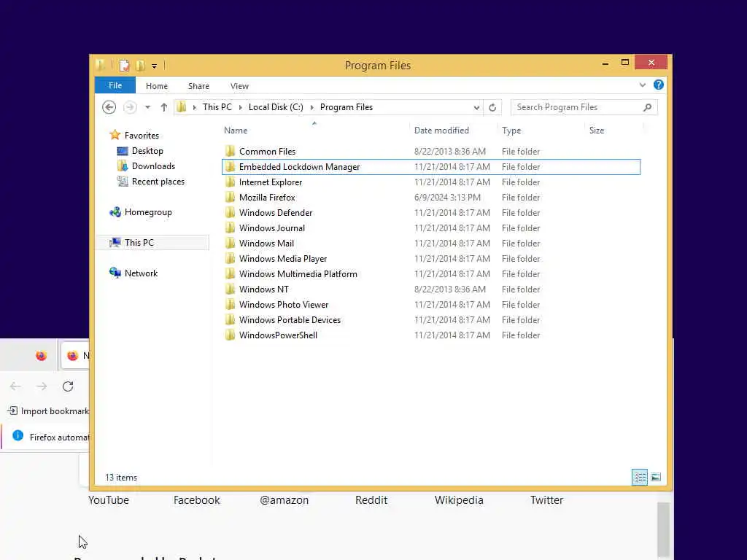Sort by Type column header
The height and width of the screenshot is (560, 747).
[x=511, y=131]
